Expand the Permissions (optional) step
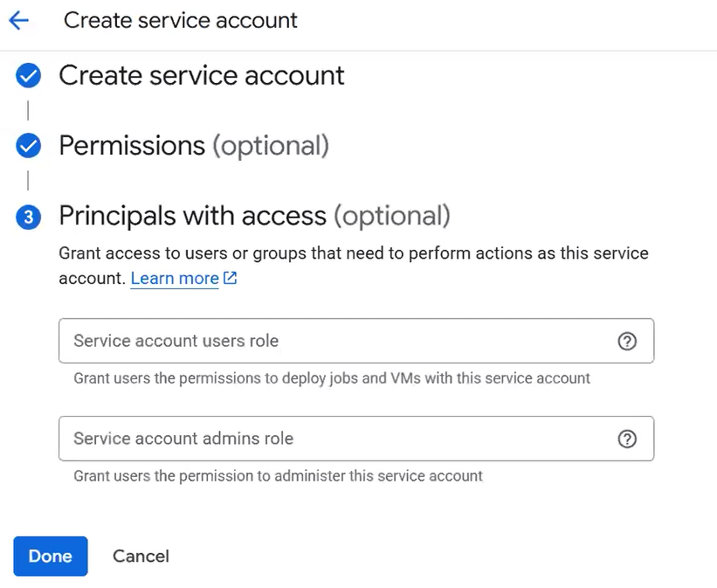Viewport: 717px width, 588px height. 193,146
